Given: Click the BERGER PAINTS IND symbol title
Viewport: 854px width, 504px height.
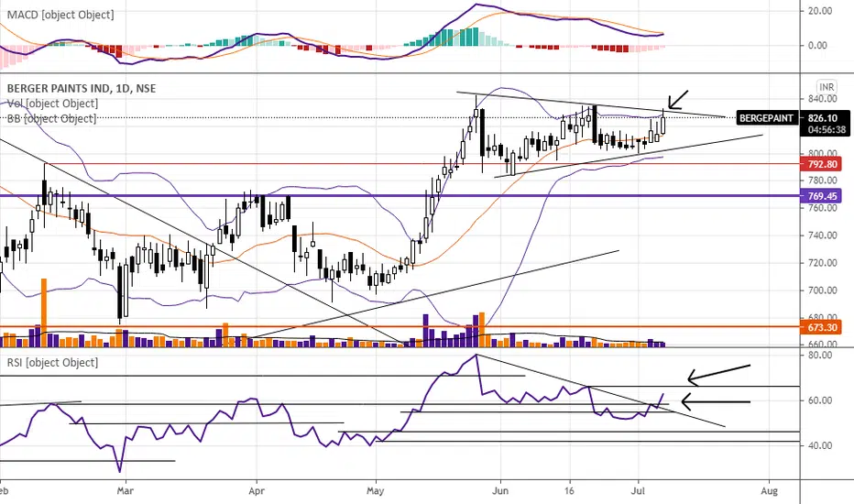Looking at the screenshot, I should coord(82,88).
